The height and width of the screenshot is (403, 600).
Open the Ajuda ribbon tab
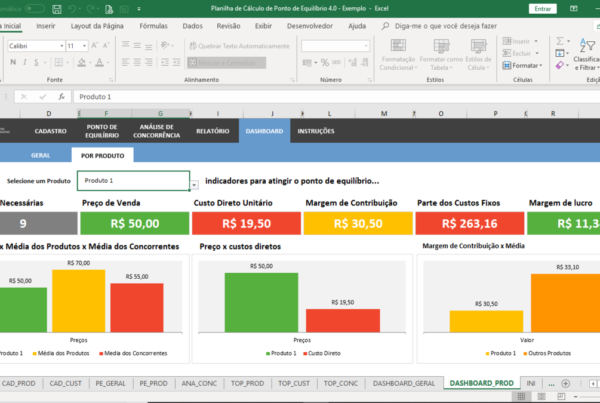[357, 26]
